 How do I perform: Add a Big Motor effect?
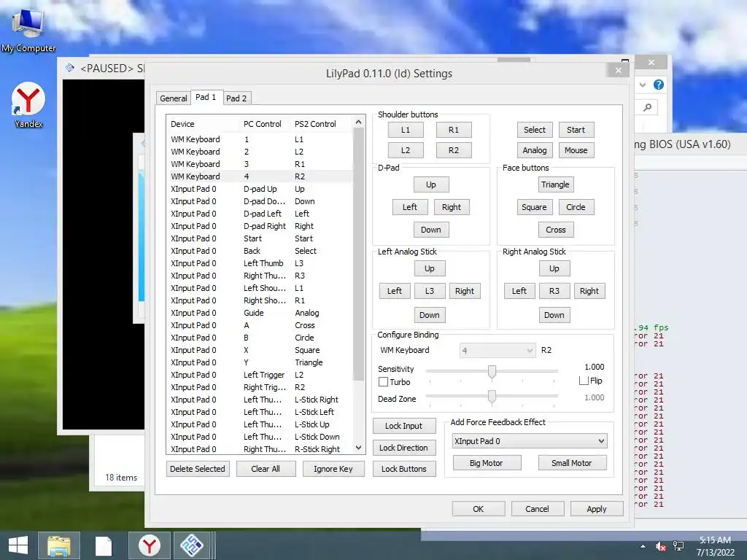[487, 463]
